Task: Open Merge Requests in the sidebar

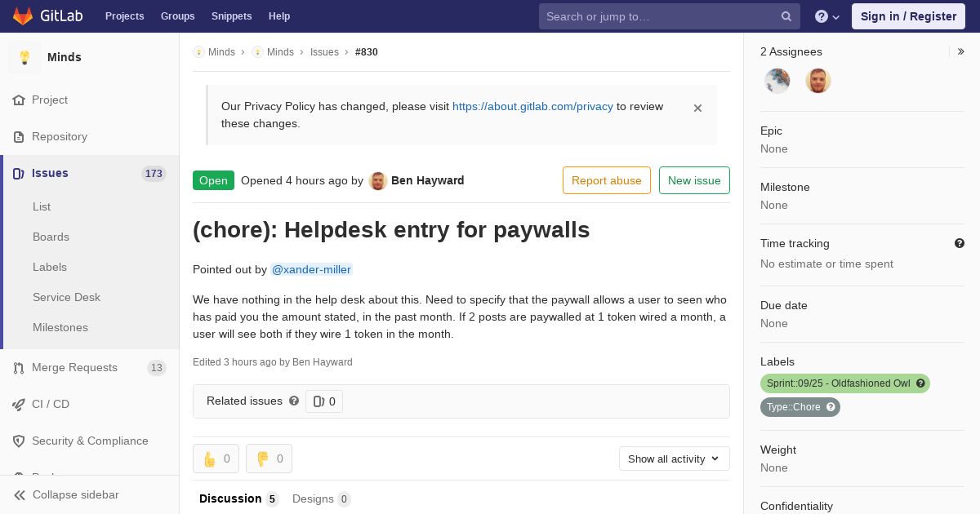Action: pyautogui.click(x=74, y=367)
